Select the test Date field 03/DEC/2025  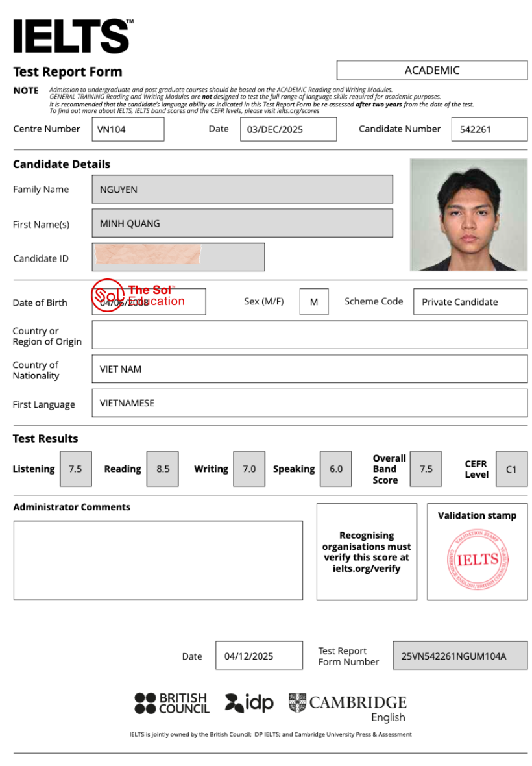(x=288, y=129)
